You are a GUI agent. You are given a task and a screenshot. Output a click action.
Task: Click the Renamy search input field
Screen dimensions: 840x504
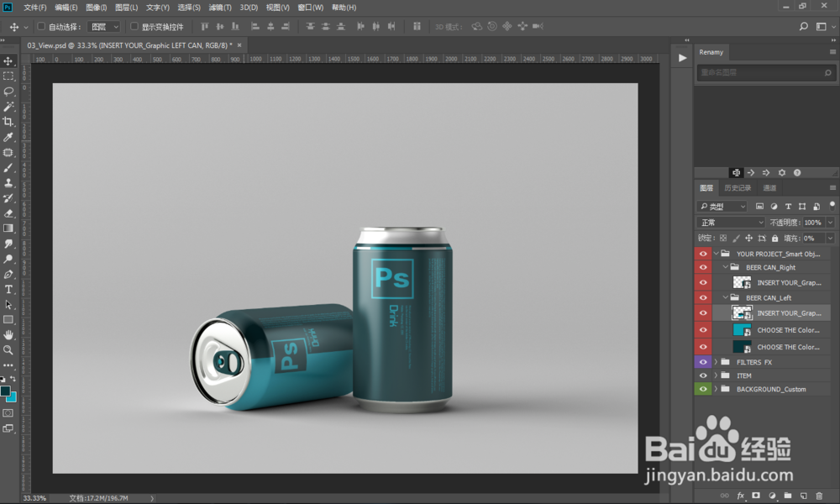coord(765,72)
